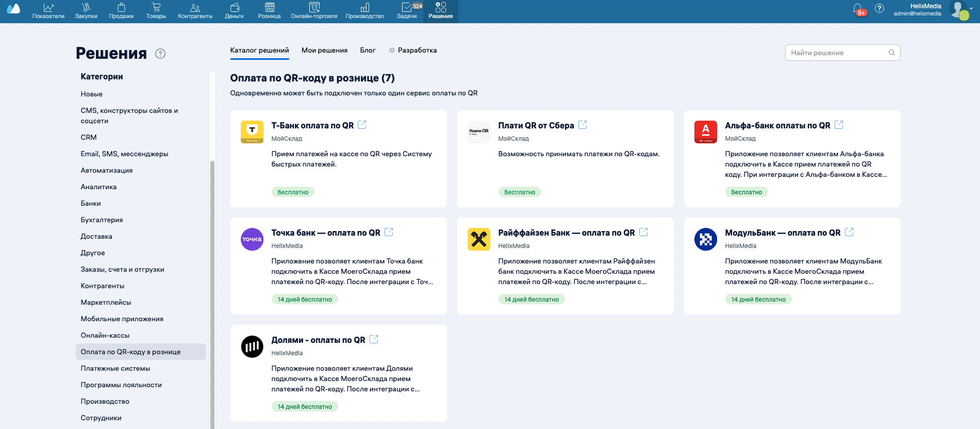Screen dimensions: 980x429
Task: Switch to Мои решения tab
Action: tap(324, 50)
